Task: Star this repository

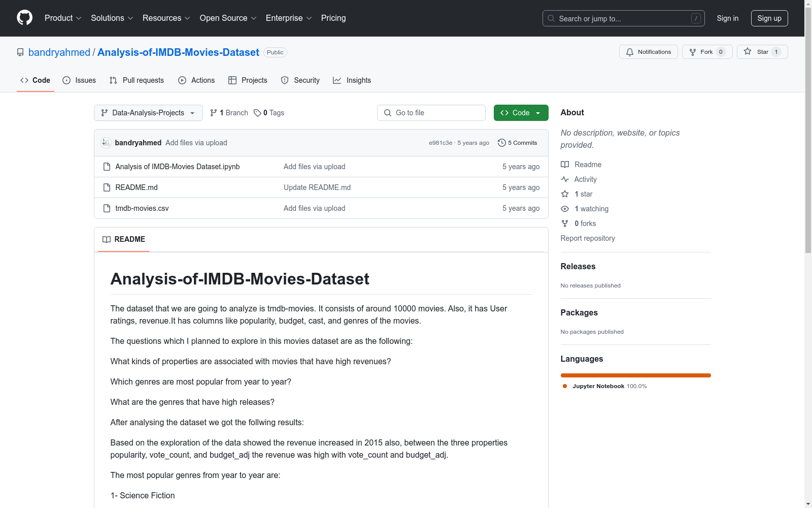Action: click(762, 52)
